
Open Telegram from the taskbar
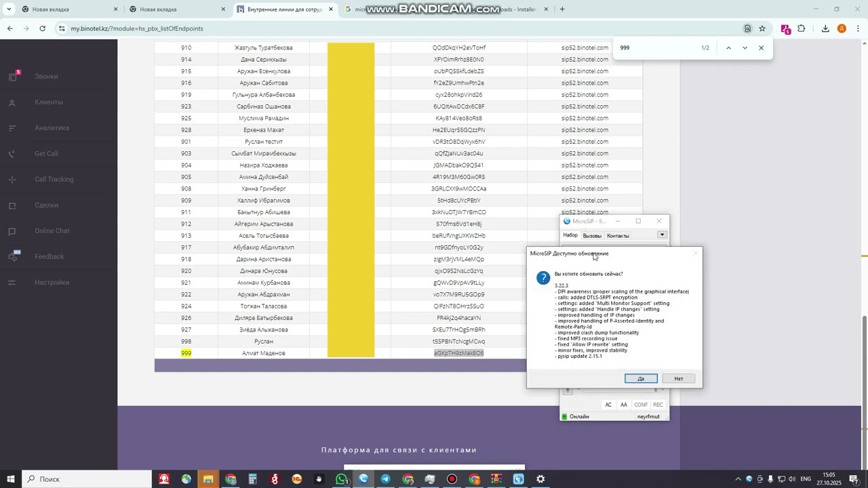(x=385, y=479)
